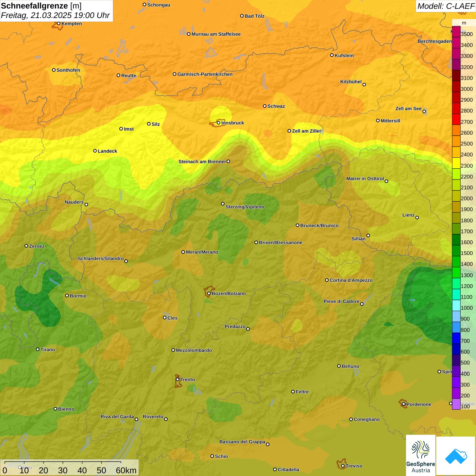Click the 'Brixen/Bressanone' label

(x=280, y=242)
